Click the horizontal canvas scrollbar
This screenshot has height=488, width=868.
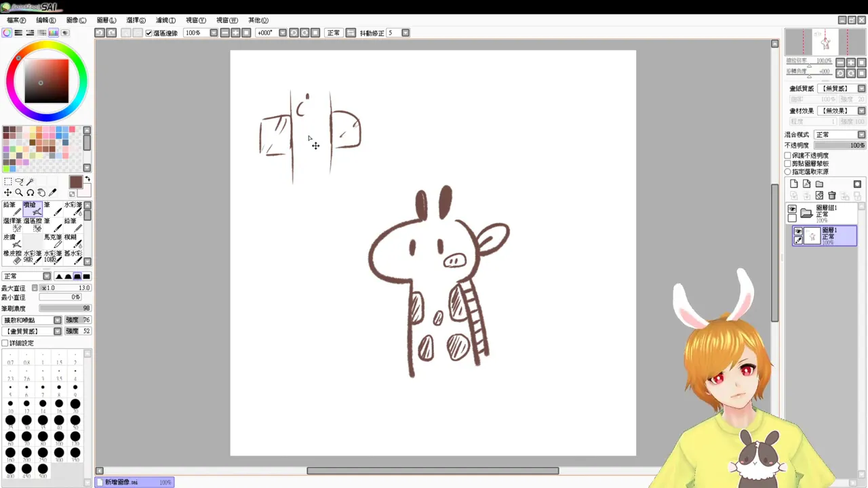(x=433, y=470)
